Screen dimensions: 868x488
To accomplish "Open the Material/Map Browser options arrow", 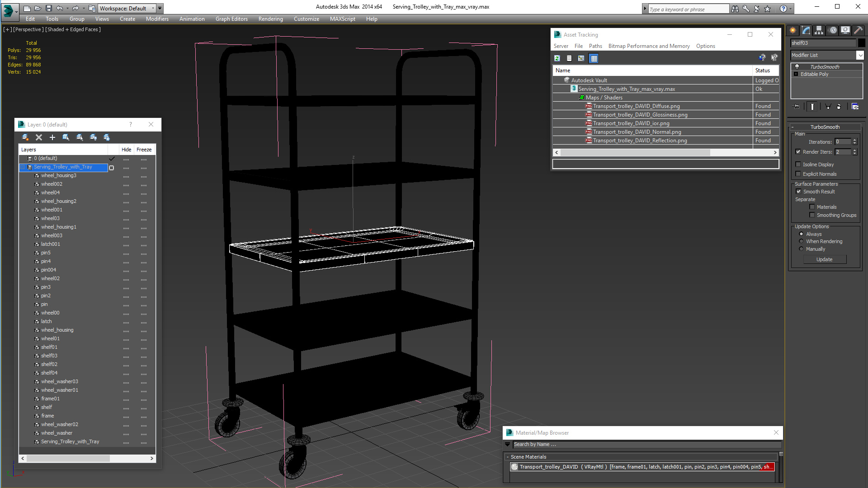I will tap(508, 445).
